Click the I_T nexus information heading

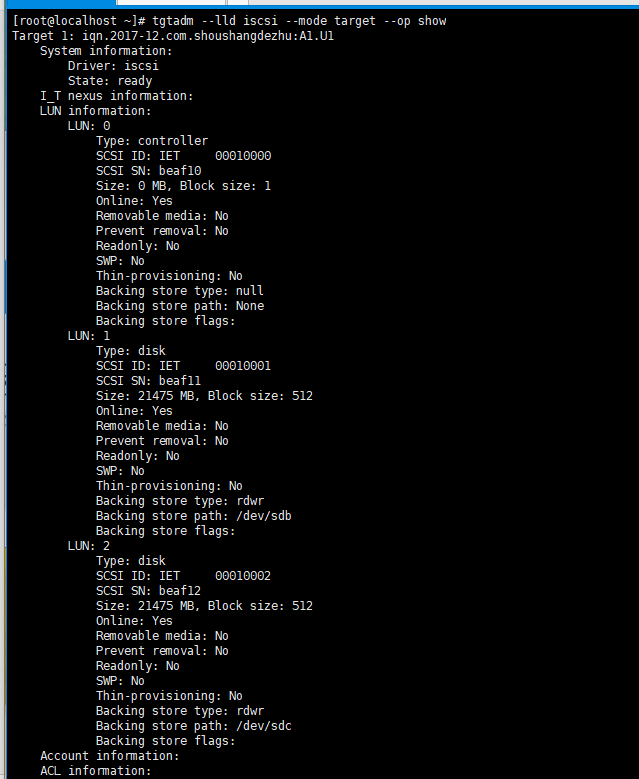[117, 96]
